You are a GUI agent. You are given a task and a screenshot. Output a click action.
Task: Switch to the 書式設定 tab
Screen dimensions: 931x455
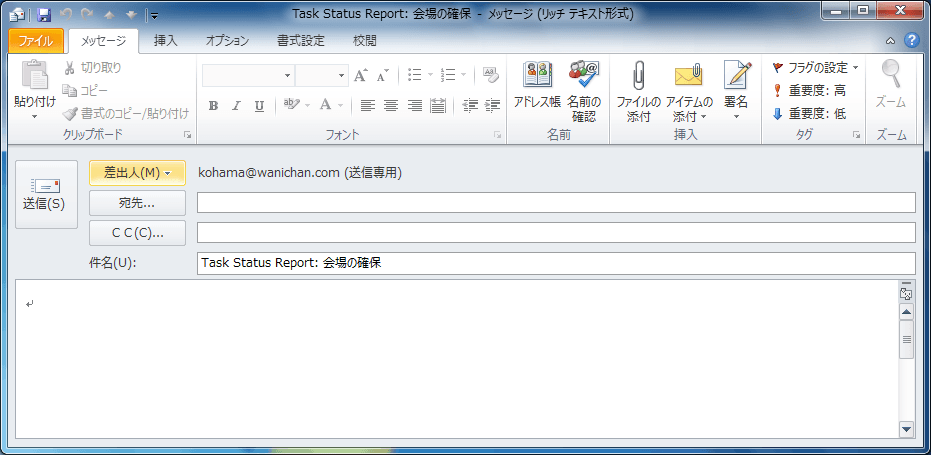[x=301, y=41]
